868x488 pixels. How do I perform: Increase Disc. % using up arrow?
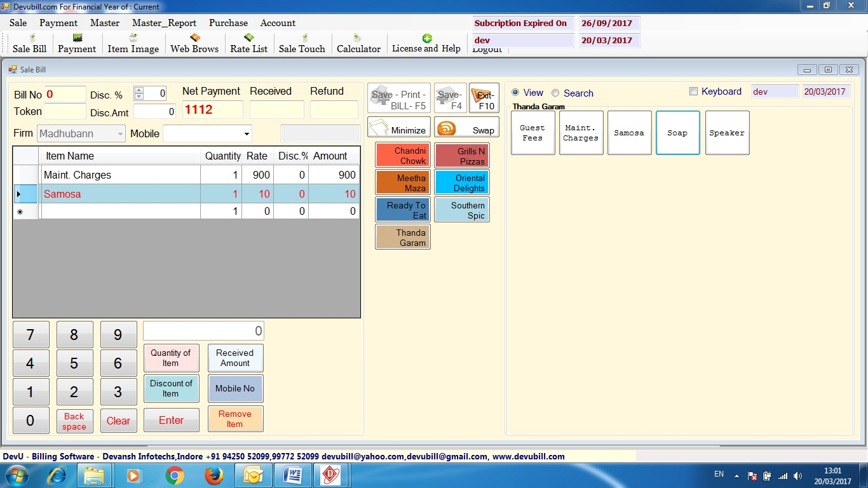(x=139, y=90)
